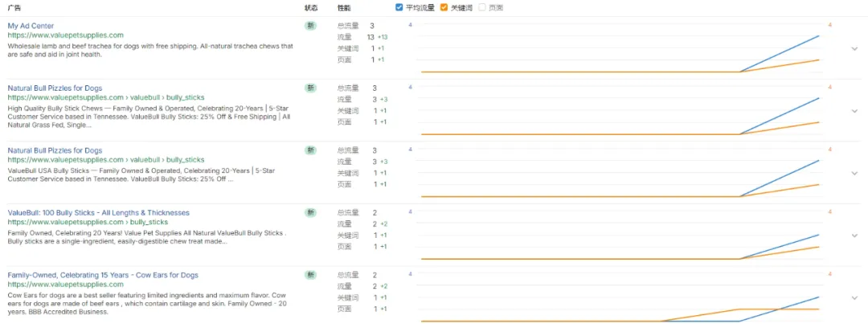Select 'Family Owned, Celebrating 20 Years!' description
The image size is (868, 324).
pos(147,237)
